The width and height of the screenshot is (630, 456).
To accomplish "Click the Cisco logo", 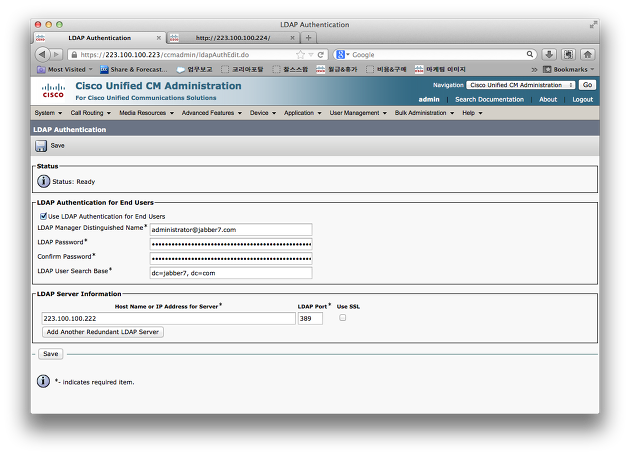I will (53, 91).
